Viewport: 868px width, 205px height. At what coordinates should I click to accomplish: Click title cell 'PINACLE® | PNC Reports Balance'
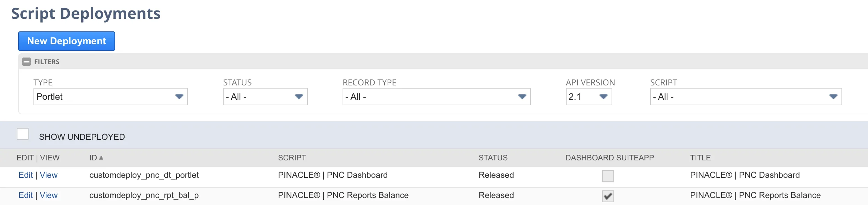[755, 195]
